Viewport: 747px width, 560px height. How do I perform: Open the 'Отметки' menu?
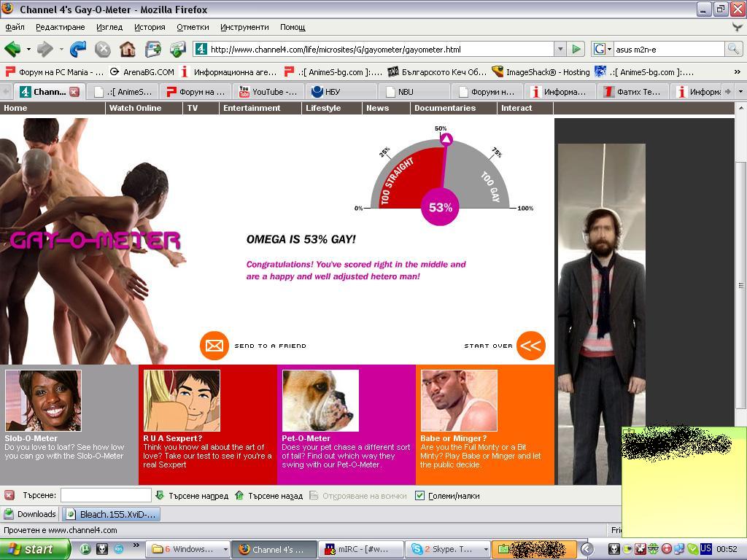(193, 27)
